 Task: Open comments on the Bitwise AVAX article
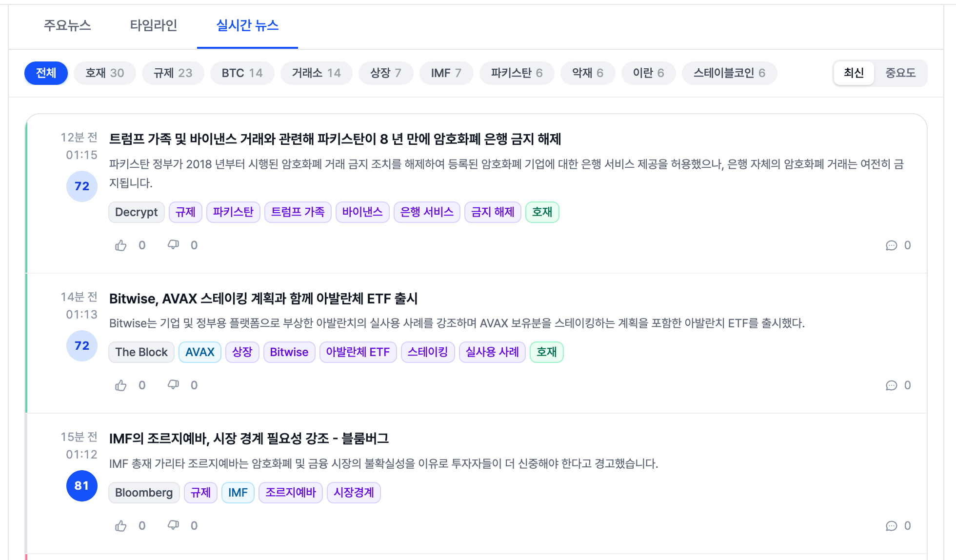(892, 385)
